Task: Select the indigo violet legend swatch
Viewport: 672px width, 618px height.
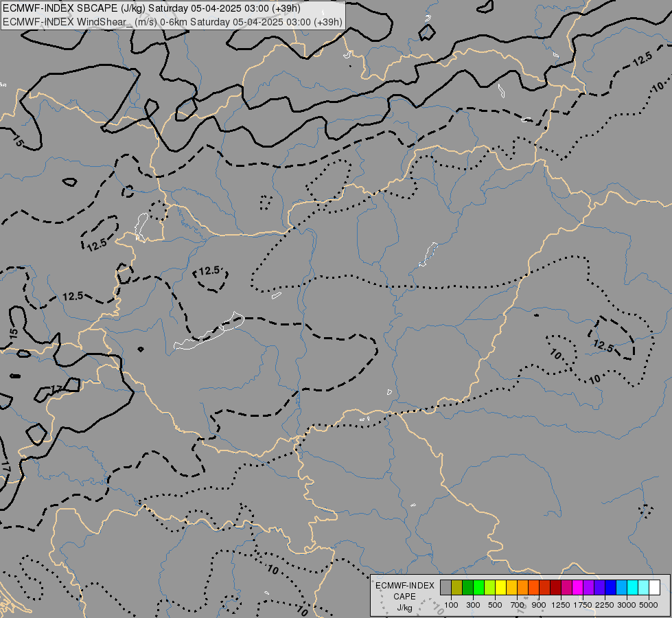Action: pos(599,588)
